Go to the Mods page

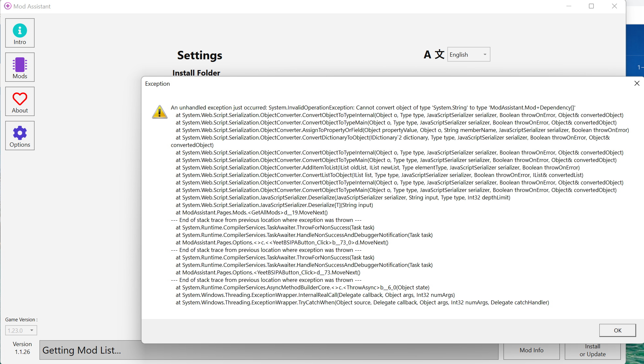pyautogui.click(x=20, y=67)
